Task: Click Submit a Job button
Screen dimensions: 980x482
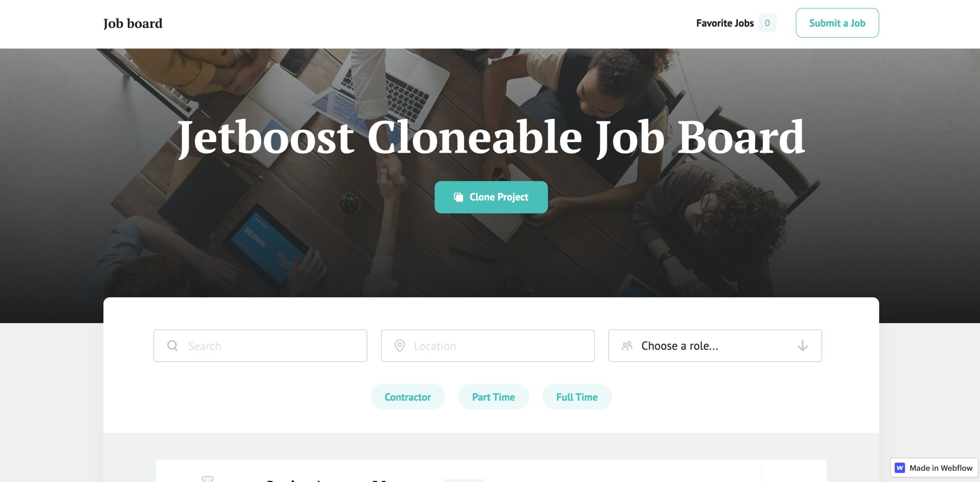Action: click(837, 23)
